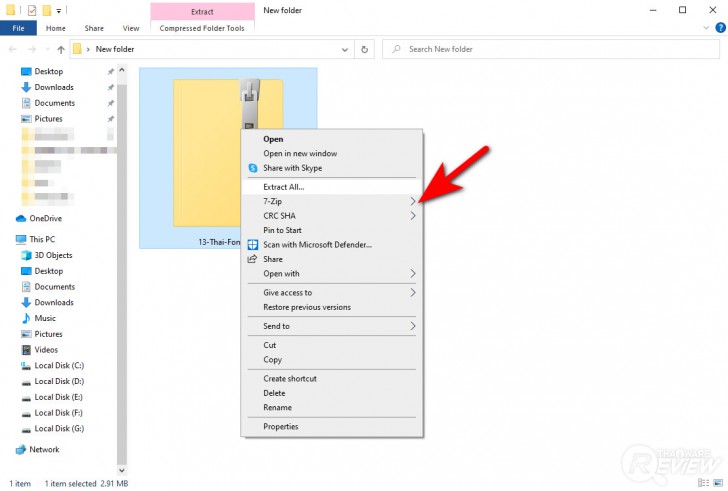Expand the Send to submenu
Screen dimensions: 728x491
(x=332, y=326)
